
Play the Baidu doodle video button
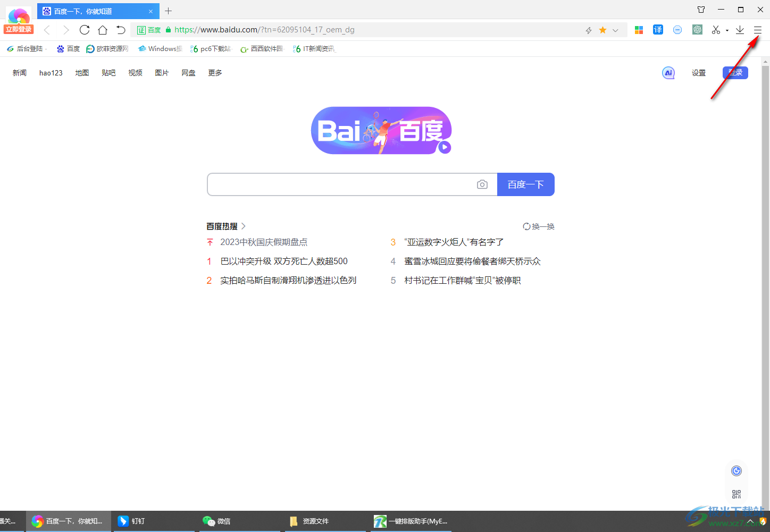[x=445, y=147]
